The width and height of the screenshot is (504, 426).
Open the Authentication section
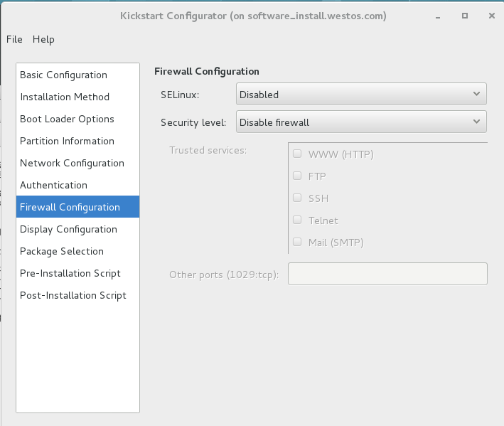click(x=53, y=185)
